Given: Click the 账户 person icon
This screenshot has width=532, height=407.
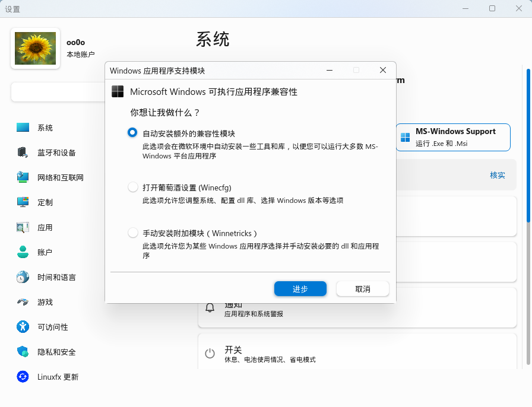Looking at the screenshot, I should [x=23, y=252].
